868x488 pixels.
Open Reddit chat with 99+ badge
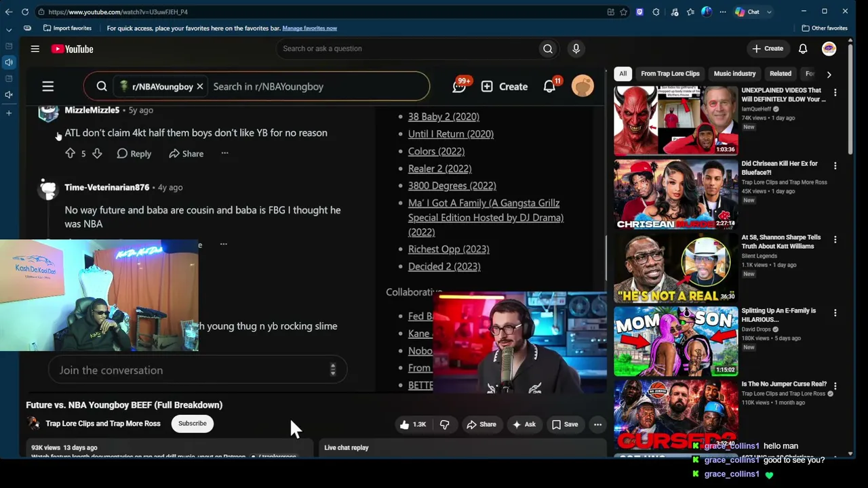(460, 86)
